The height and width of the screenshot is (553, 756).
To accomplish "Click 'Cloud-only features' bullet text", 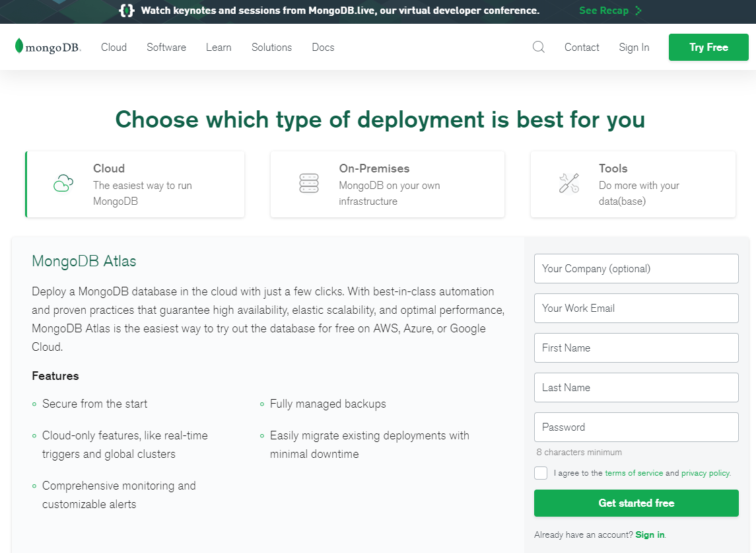I will [125, 445].
